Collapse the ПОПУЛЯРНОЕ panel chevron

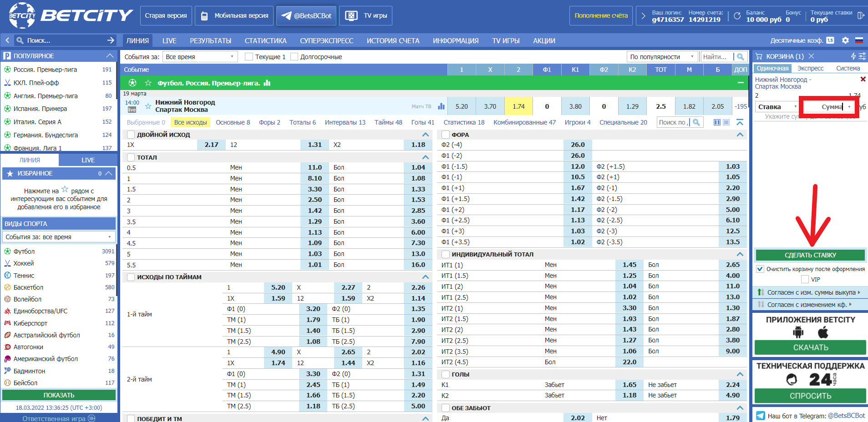tap(110, 55)
